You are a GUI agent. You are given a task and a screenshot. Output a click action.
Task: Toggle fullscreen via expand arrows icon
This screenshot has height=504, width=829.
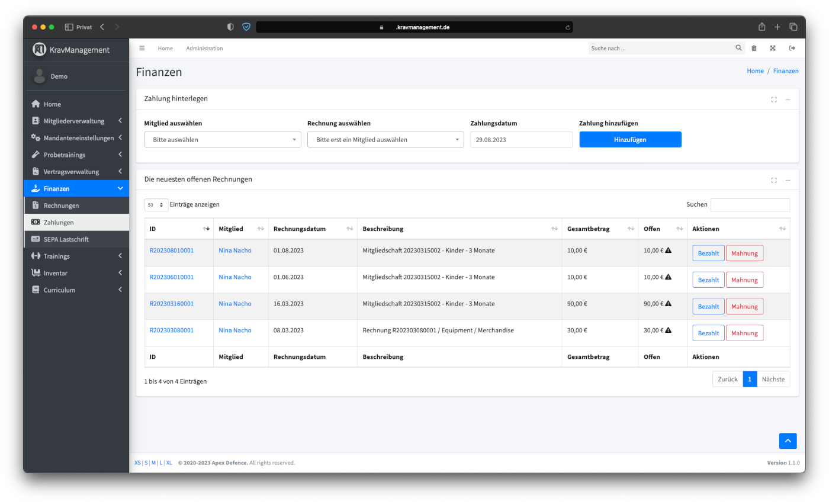773,48
